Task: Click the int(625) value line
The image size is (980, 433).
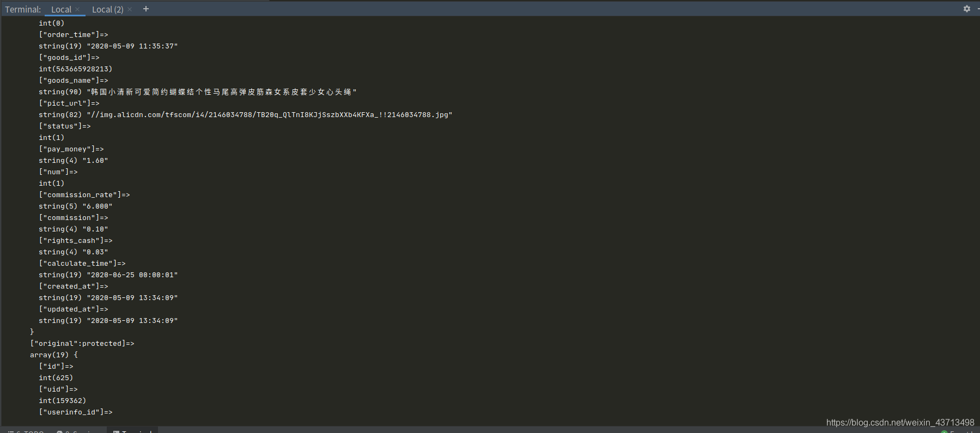Action: 56,378
